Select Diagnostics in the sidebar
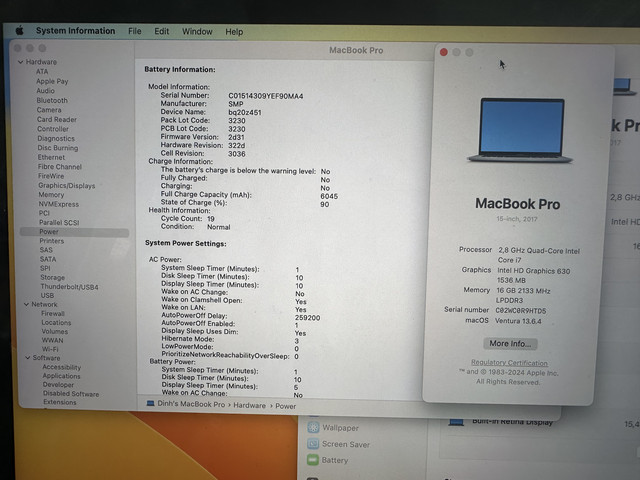This screenshot has width=640, height=480. coord(56,138)
